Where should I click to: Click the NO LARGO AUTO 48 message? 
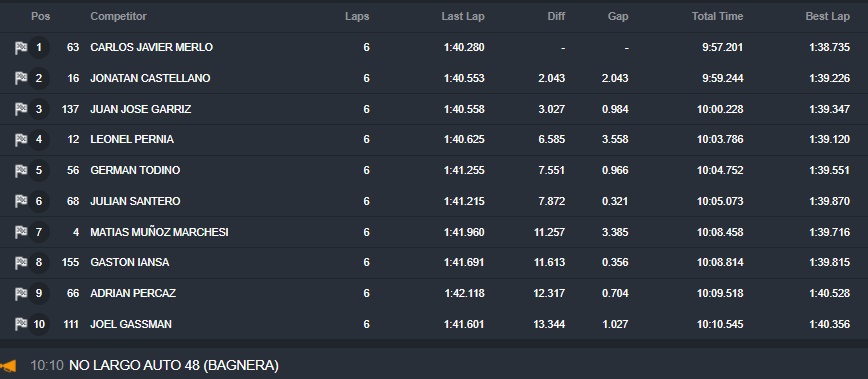(x=174, y=366)
